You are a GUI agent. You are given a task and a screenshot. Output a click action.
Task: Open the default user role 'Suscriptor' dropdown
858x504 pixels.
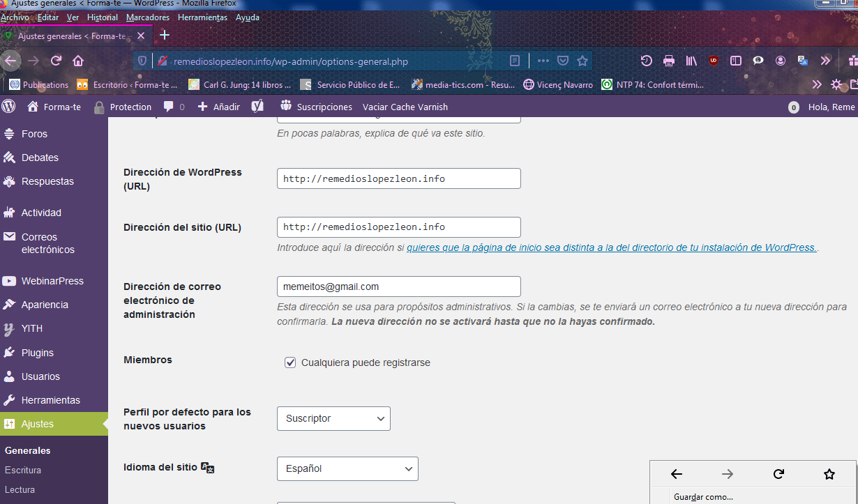333,418
